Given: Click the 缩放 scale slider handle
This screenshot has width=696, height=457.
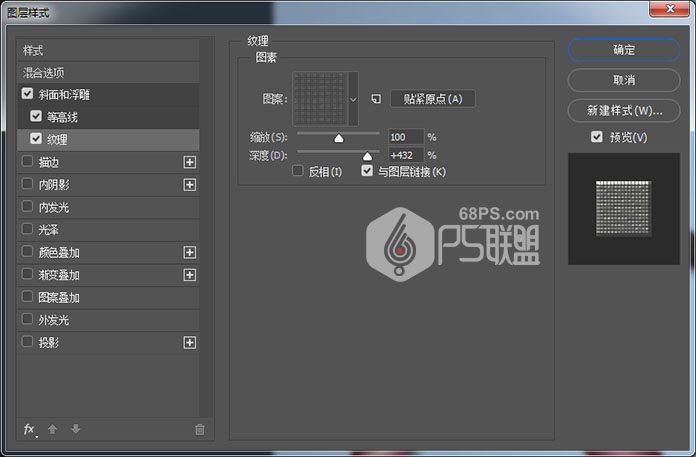Looking at the screenshot, I should point(339,138).
